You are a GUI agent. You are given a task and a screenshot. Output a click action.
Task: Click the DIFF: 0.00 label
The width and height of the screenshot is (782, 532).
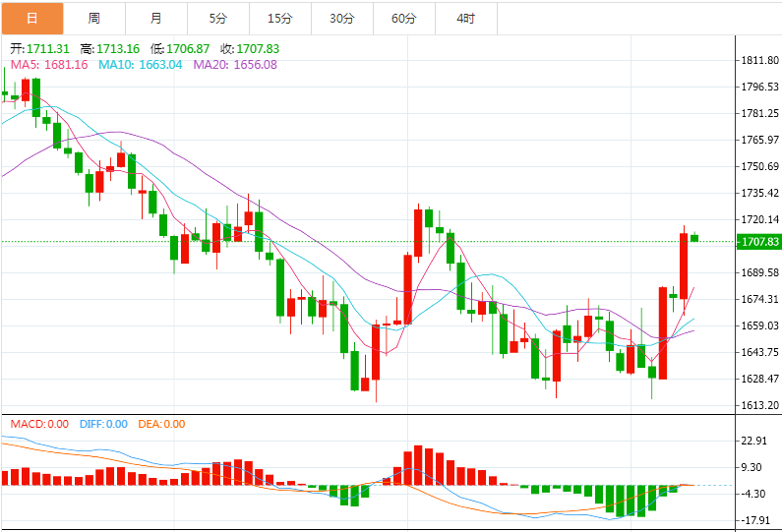[103, 424]
